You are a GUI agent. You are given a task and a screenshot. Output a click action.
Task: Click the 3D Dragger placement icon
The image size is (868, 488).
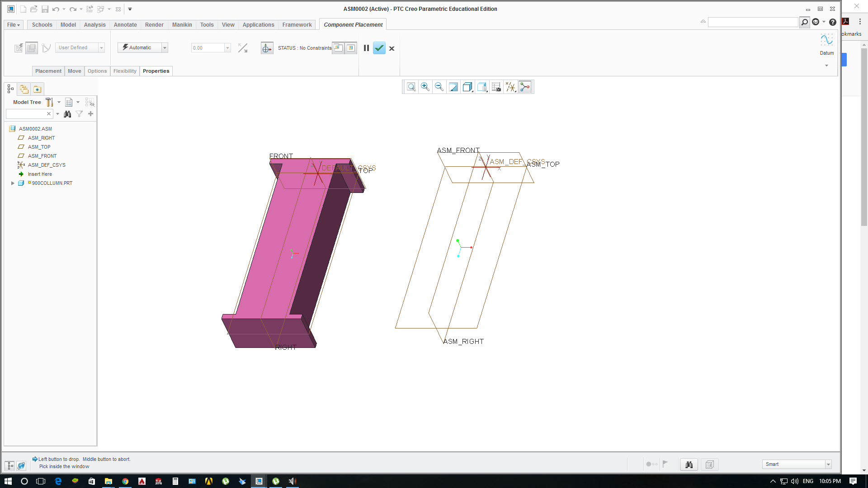pos(267,48)
